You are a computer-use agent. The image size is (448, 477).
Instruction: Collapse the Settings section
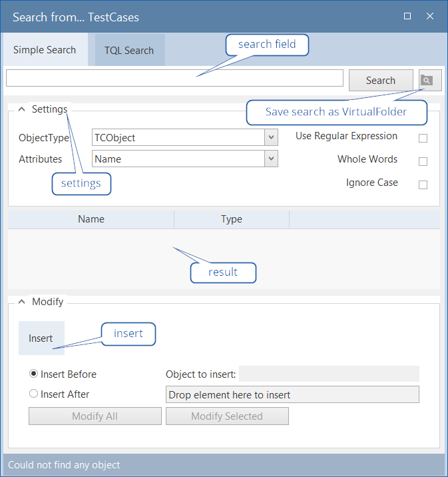[21, 109]
